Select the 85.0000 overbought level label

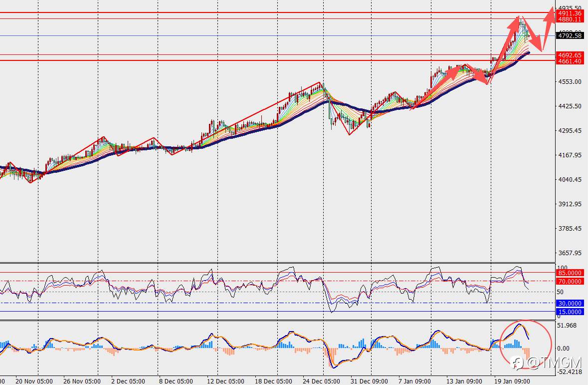pos(570,273)
